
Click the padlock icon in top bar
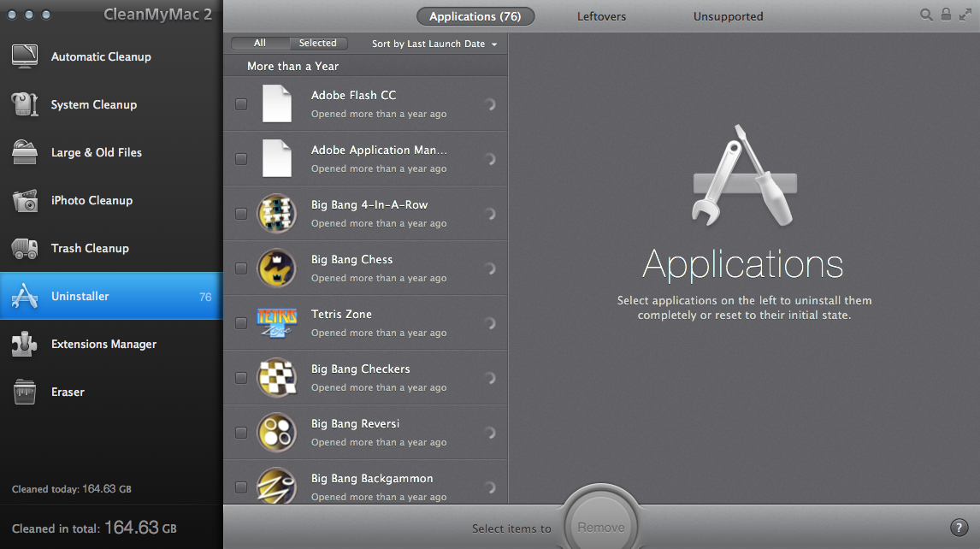pyautogui.click(x=947, y=15)
